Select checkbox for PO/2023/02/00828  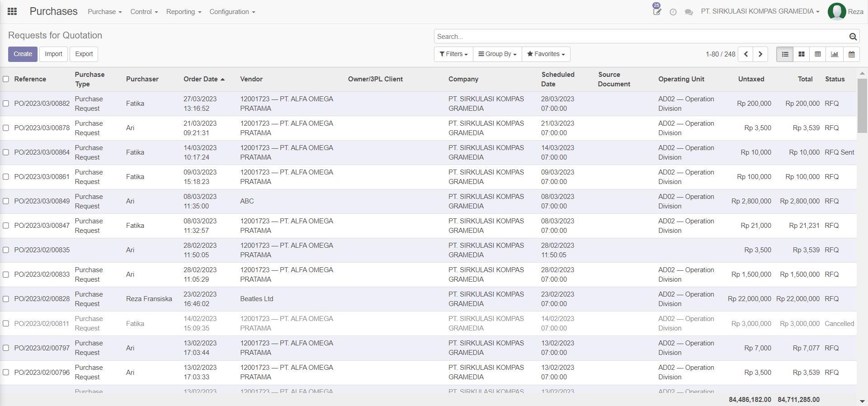6,299
